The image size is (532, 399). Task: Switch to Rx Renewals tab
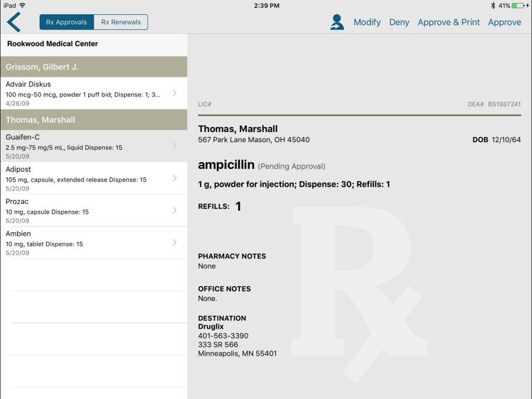121,22
